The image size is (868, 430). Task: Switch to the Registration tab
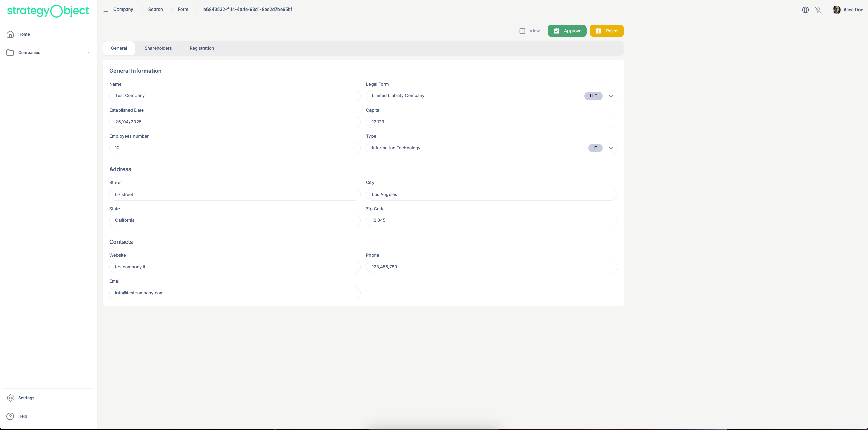[x=202, y=48]
